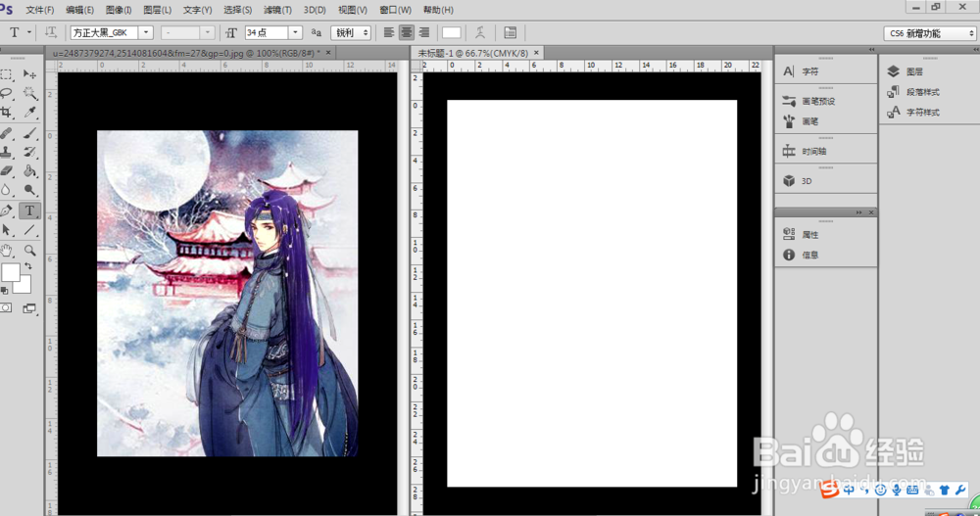The width and height of the screenshot is (980, 516).
Task: Center align text
Action: [x=407, y=32]
